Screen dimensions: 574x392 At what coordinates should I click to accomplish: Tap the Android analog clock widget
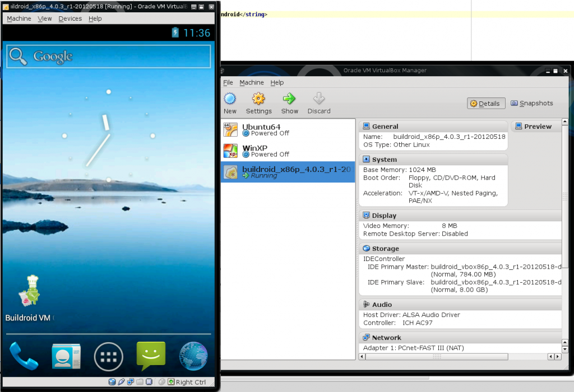pos(108,136)
